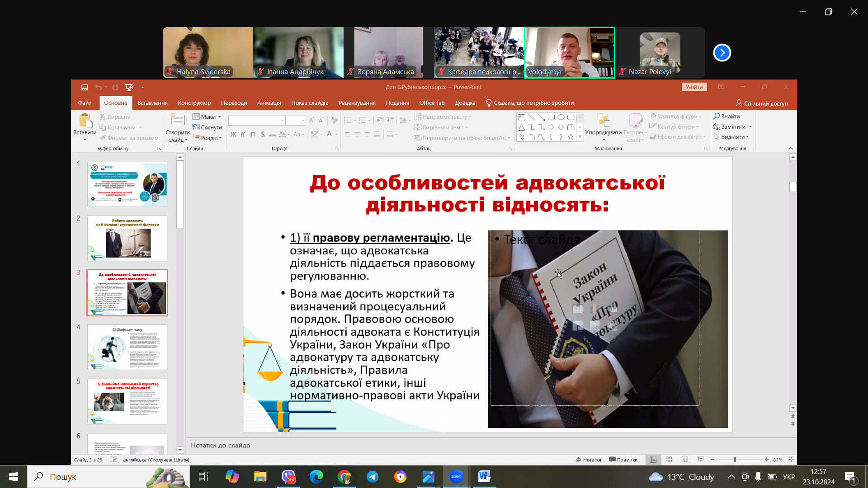The height and width of the screenshot is (488, 868).
Task: Select the Format Painter (Формат за зразком)
Action: tap(131, 138)
